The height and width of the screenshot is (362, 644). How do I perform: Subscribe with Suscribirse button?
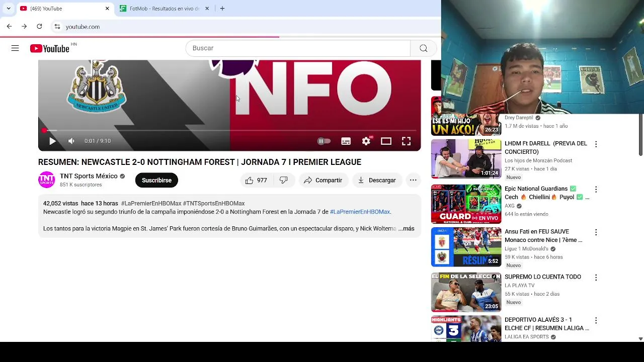click(156, 180)
